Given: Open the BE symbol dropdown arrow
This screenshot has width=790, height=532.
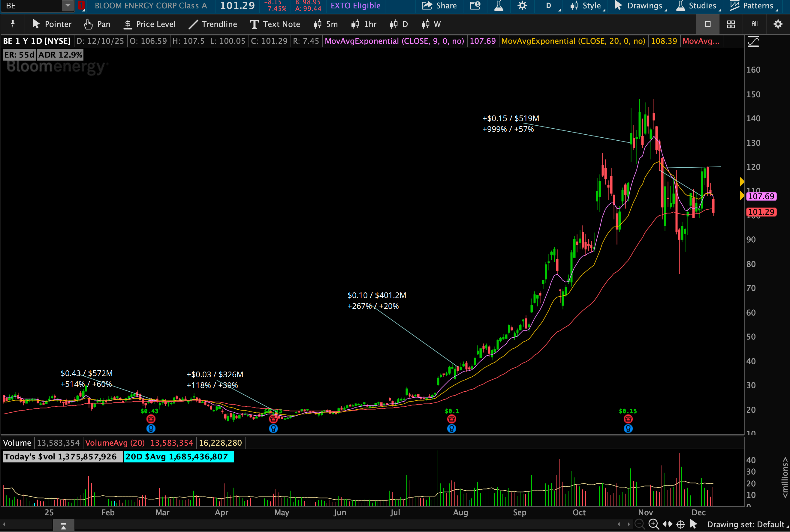Looking at the screenshot, I should [x=68, y=5].
